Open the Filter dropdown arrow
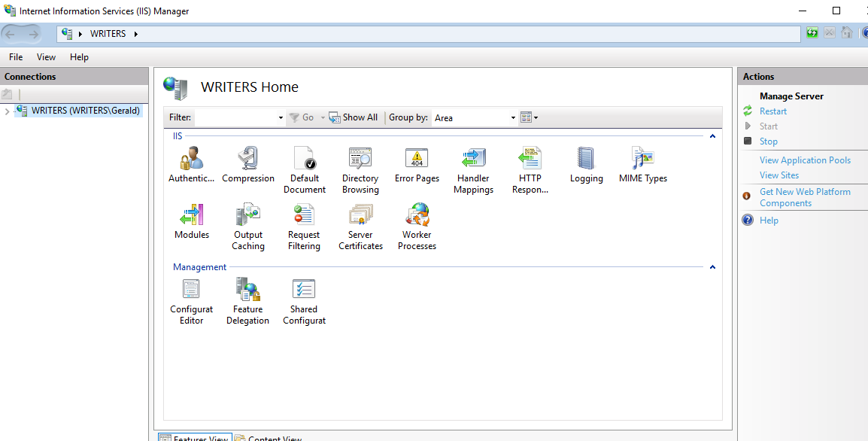 (281, 117)
